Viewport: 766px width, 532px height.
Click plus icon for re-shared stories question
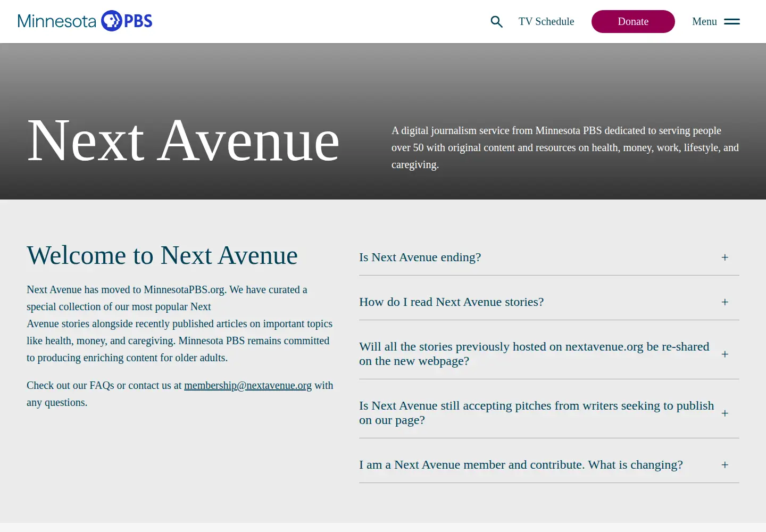coord(725,354)
